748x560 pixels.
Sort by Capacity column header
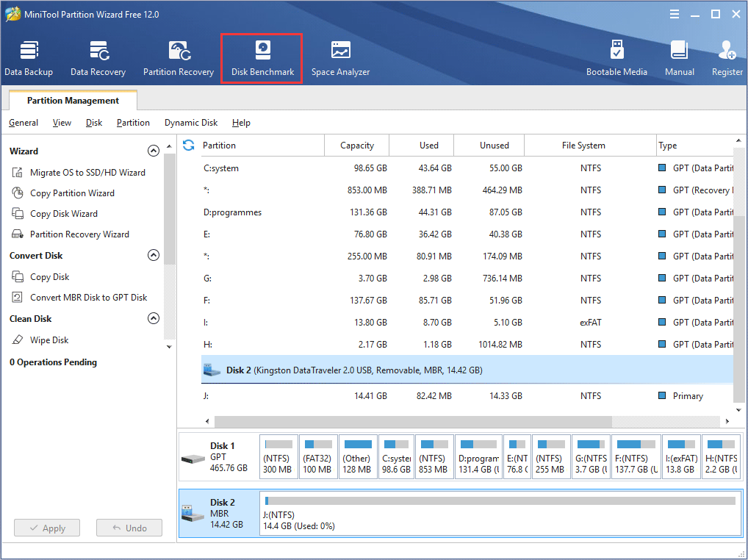click(x=357, y=145)
